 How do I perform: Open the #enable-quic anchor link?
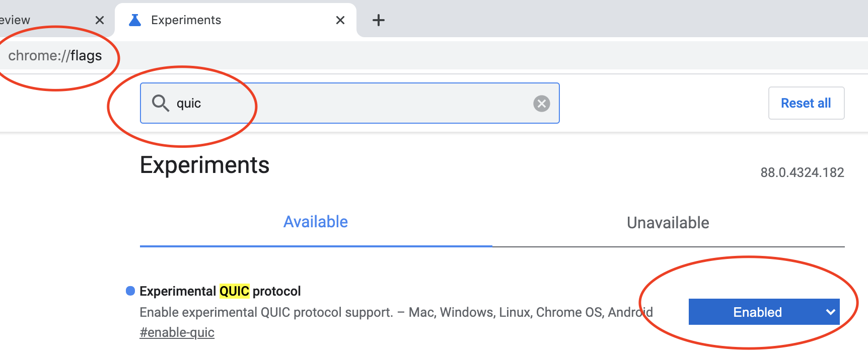177,332
